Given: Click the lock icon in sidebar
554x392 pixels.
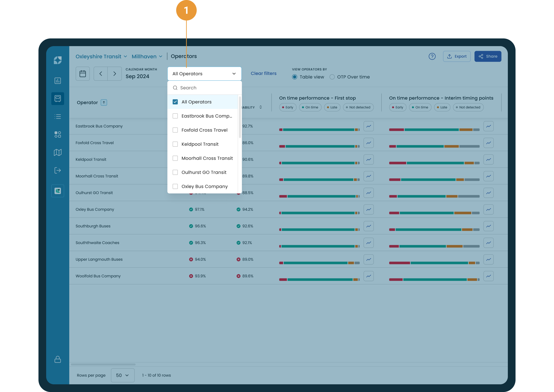Looking at the screenshot, I should [x=57, y=359].
